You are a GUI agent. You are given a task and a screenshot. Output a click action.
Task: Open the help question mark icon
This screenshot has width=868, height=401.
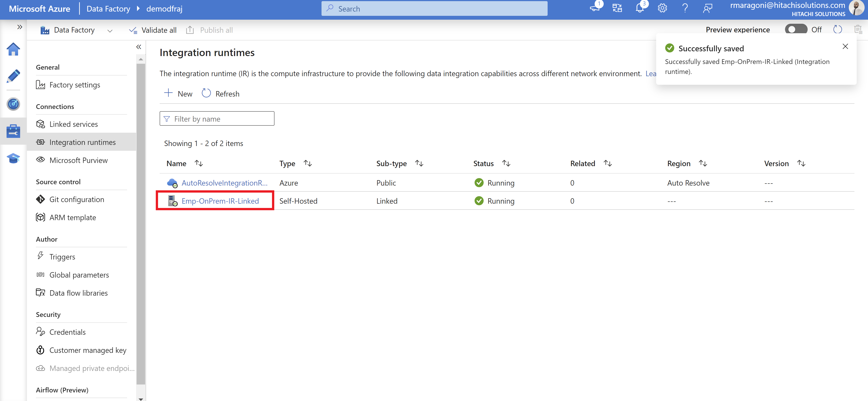[685, 8]
